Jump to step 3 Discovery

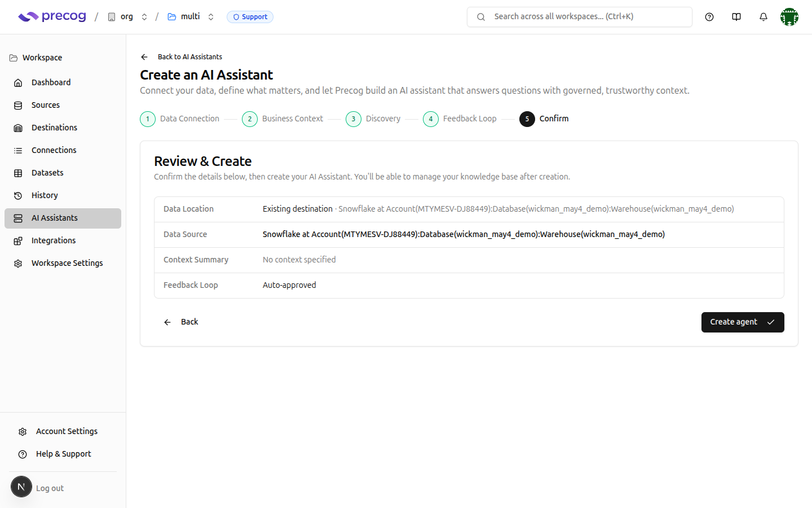pyautogui.click(x=373, y=119)
